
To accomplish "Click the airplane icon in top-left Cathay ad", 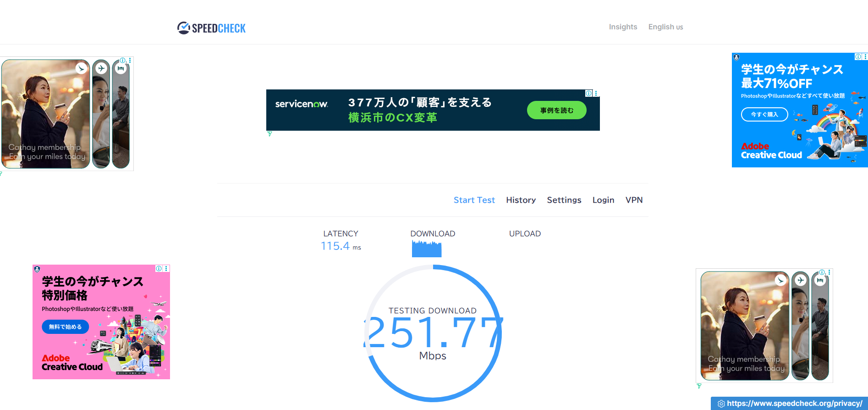I will coord(101,68).
